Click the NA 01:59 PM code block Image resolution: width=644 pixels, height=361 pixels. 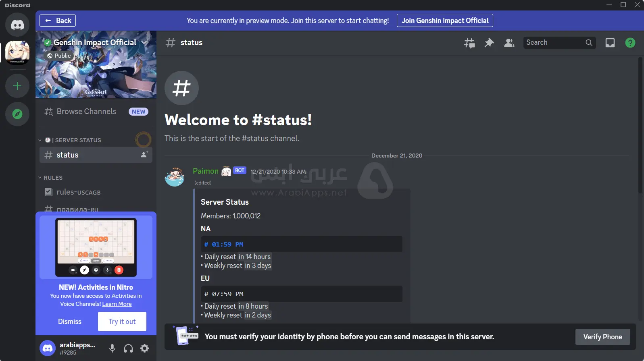point(302,244)
